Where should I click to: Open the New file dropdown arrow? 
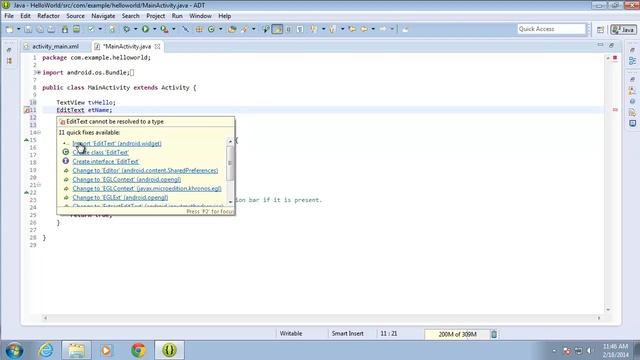tap(18, 29)
